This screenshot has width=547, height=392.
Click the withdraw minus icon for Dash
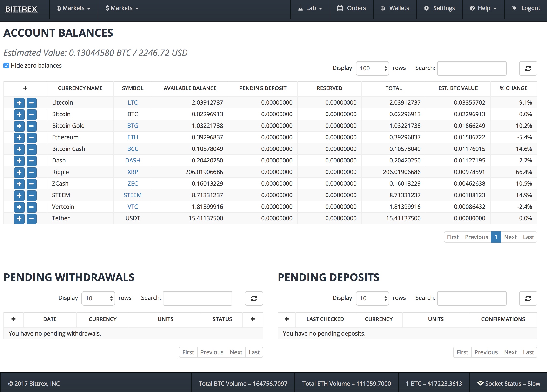tap(31, 161)
